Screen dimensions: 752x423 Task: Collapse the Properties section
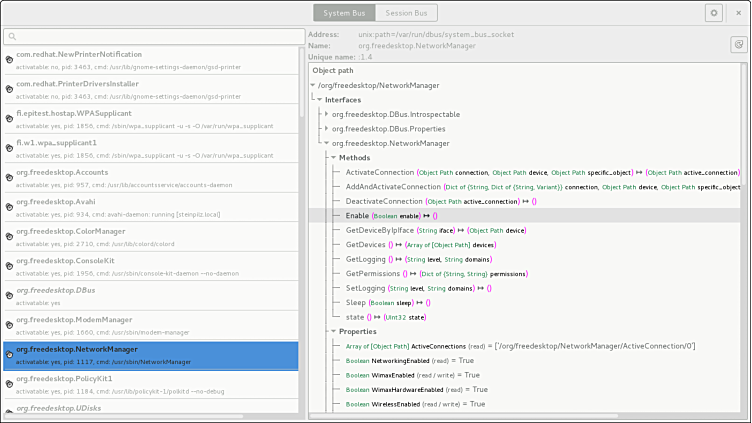[333, 331]
